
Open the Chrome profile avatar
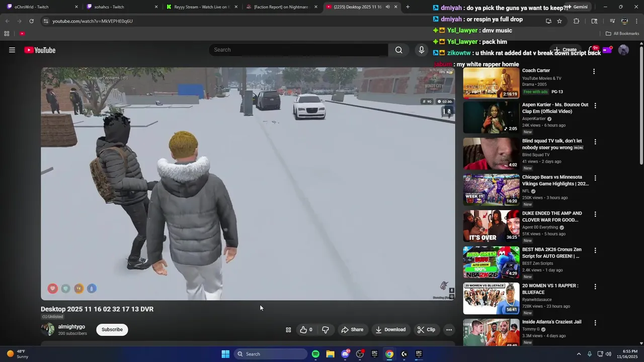click(x=624, y=21)
